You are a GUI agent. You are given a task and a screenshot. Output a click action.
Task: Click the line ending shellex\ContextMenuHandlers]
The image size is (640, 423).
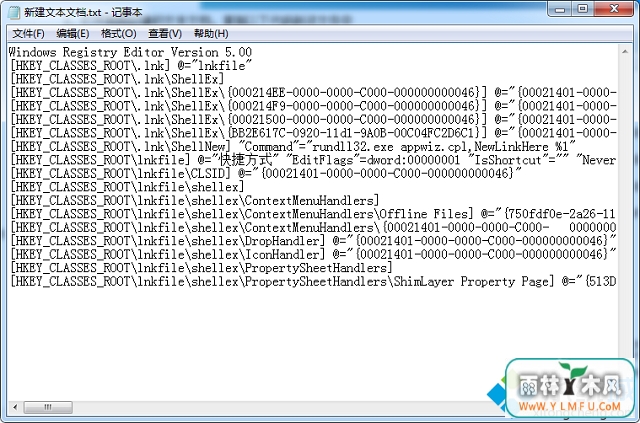195,200
